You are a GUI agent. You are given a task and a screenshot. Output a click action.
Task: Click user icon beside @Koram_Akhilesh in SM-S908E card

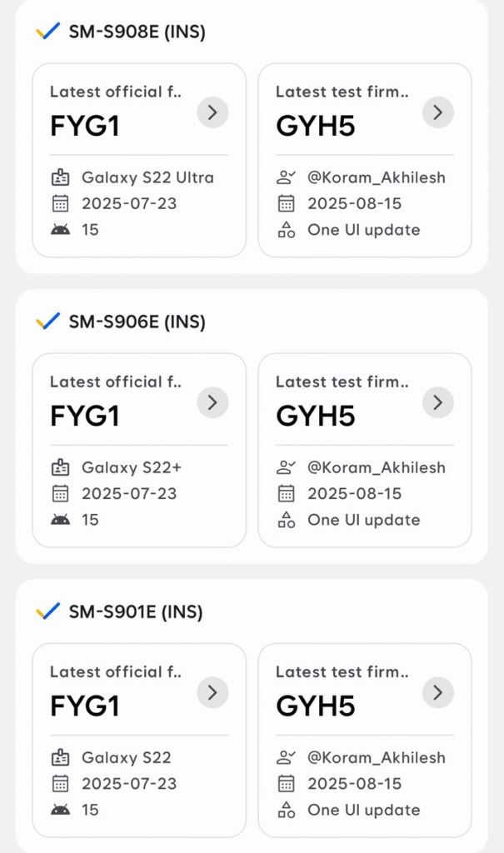click(x=286, y=177)
